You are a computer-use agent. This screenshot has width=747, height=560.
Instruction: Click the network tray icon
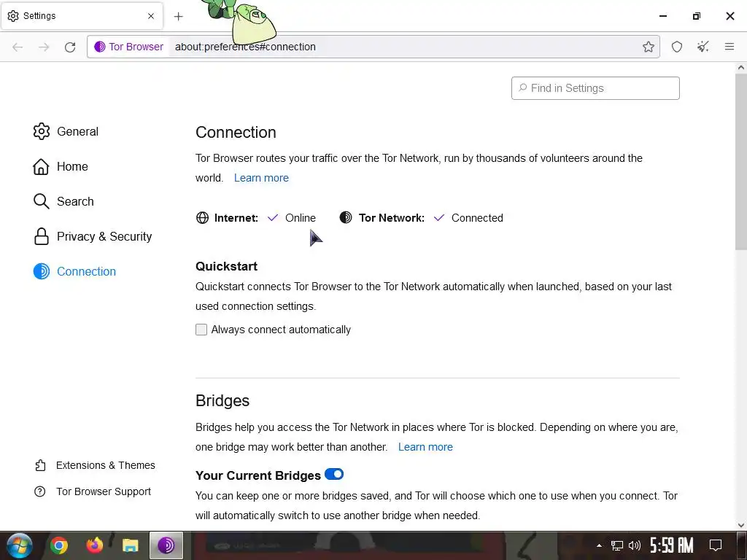click(x=617, y=545)
